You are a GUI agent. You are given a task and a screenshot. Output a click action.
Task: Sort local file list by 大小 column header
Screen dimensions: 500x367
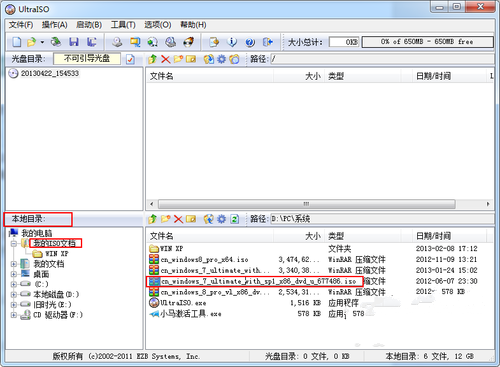299,236
